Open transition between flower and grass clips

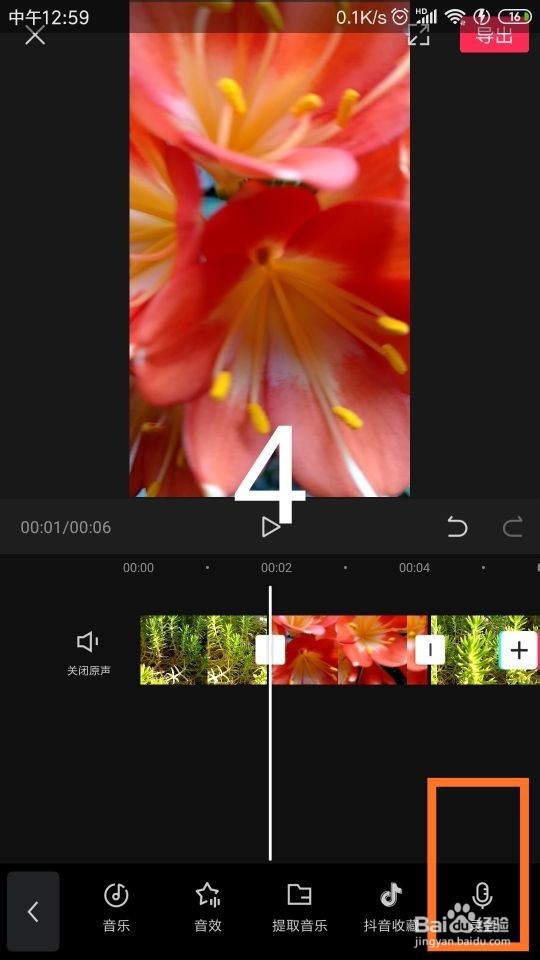[x=430, y=650]
